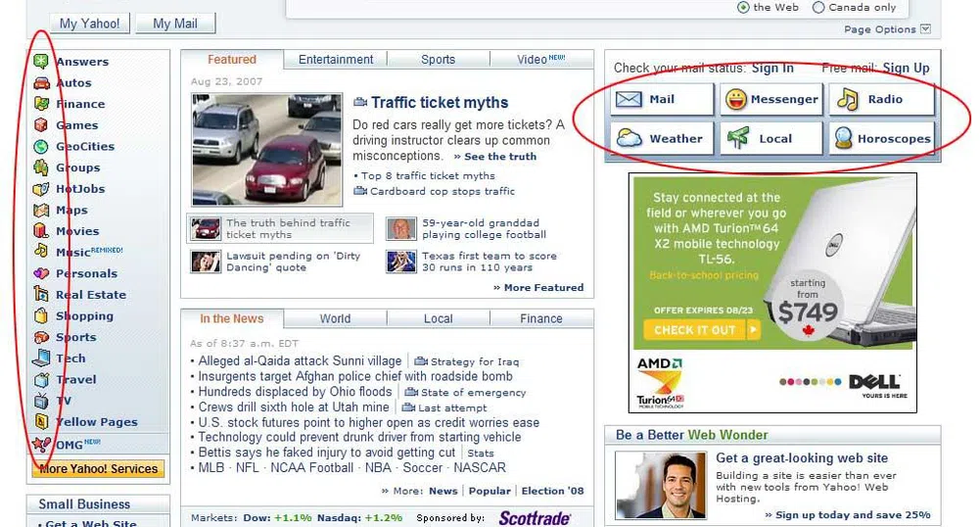Open the Scottrade sponsor logo
Viewport: 980px width, 527px height.
[535, 518]
